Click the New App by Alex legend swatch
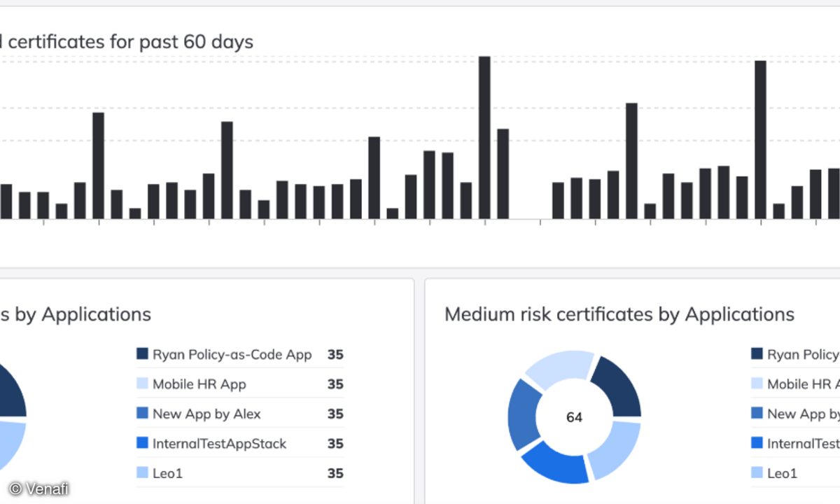Viewport: 840px width, 504px height. [x=143, y=413]
